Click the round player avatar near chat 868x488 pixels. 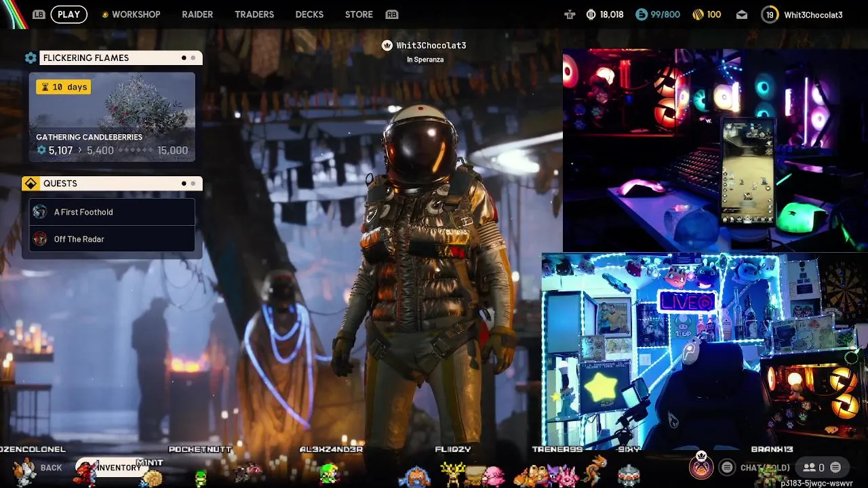coord(702,466)
